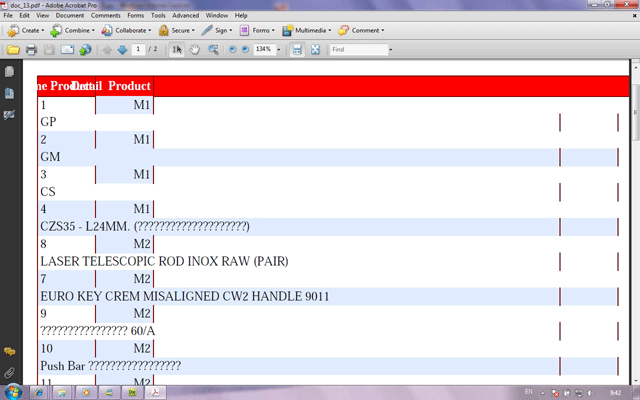This screenshot has width=640, height=400.
Task: Choose the Select text cursor tool
Action: 177,49
